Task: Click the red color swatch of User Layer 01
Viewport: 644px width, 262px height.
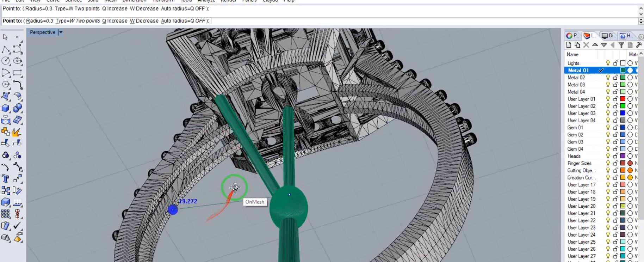Action: pos(623,99)
